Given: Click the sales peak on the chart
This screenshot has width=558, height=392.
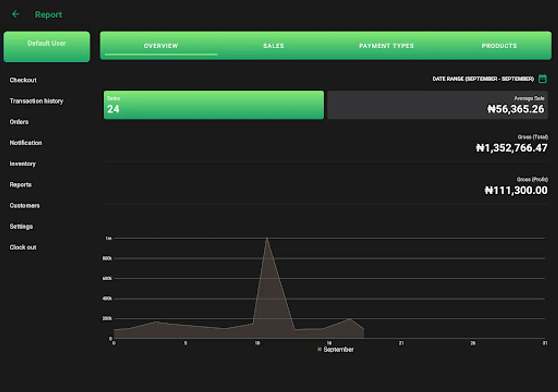Looking at the screenshot, I should [x=267, y=238].
